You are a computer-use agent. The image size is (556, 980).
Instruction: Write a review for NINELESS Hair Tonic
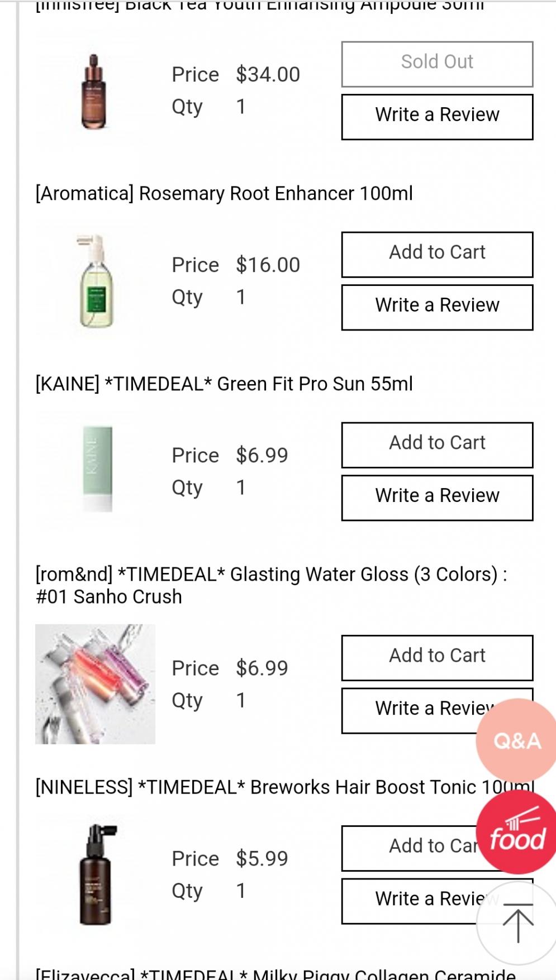coord(408,901)
